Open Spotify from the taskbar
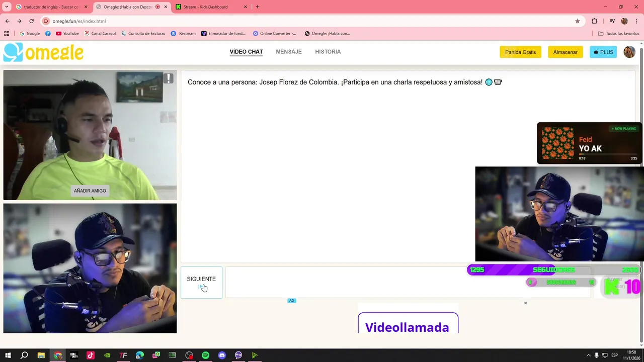Image resolution: width=644 pixels, height=362 pixels. pos(205,355)
